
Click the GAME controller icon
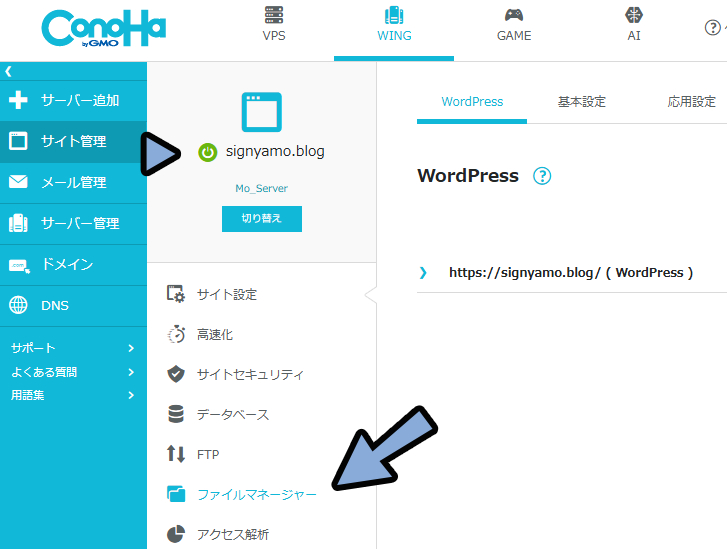[514, 15]
